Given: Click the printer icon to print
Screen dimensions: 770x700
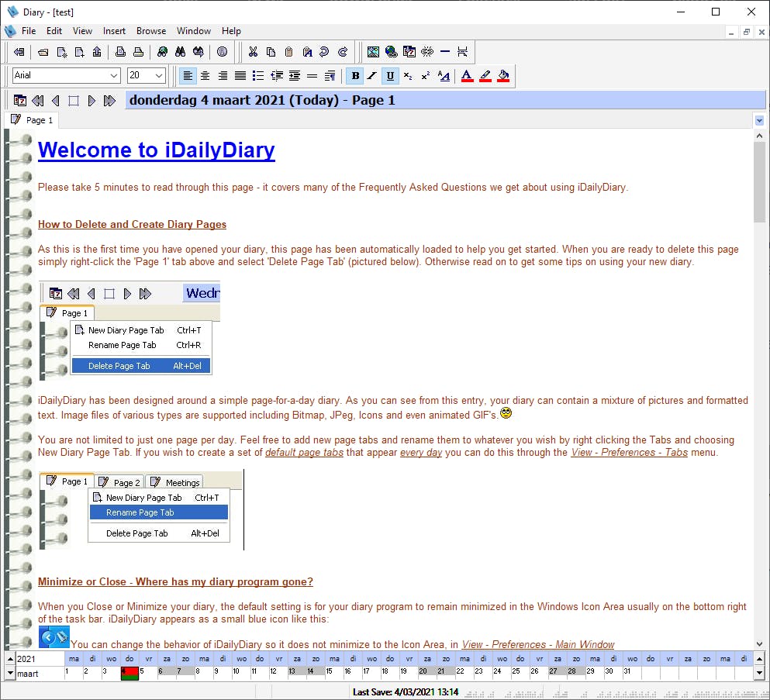Looking at the screenshot, I should (139, 51).
